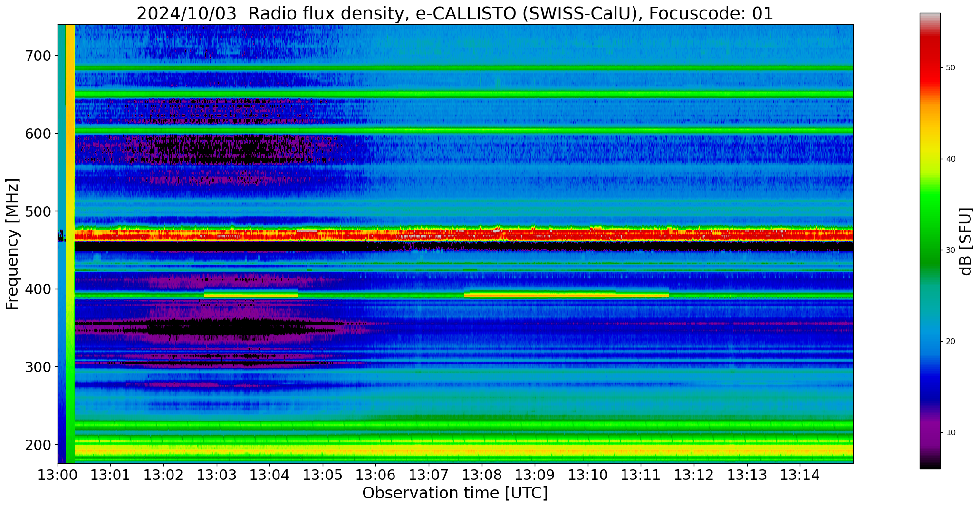This screenshot has height=507, width=980.
Task: Click the short orange burst near 13:03 at 390 MHz
Action: pos(251,295)
